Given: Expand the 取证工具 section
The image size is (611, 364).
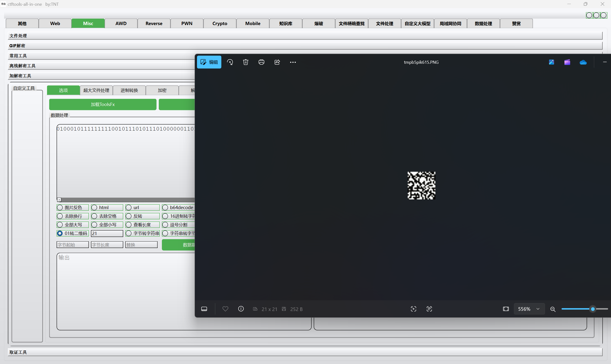Looking at the screenshot, I should (305, 352).
